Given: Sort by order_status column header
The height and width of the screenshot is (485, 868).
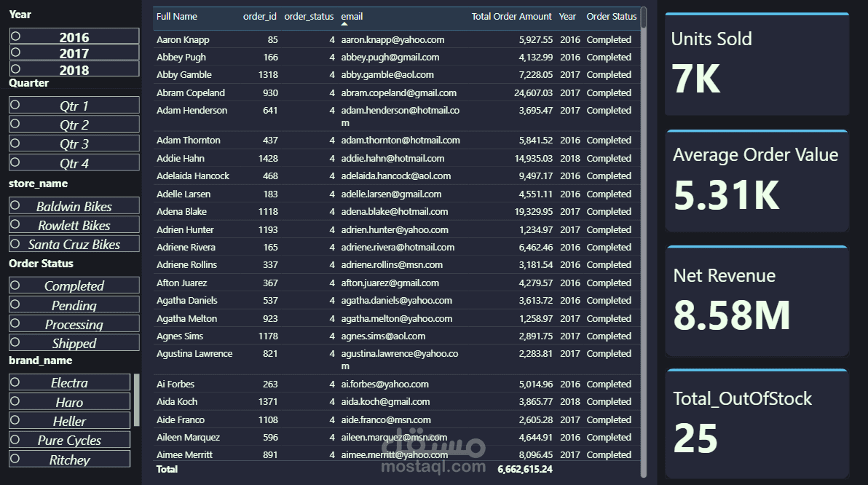Looking at the screenshot, I should (x=309, y=17).
